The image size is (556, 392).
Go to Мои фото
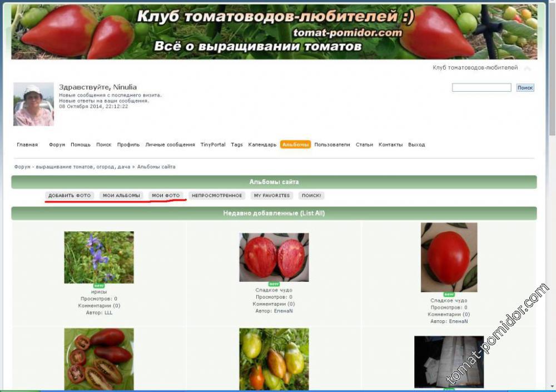166,196
